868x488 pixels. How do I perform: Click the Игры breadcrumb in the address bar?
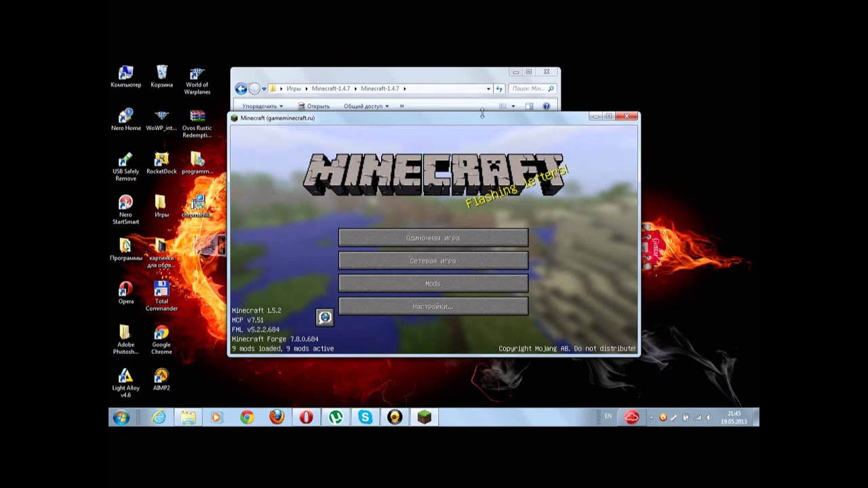[x=294, y=89]
